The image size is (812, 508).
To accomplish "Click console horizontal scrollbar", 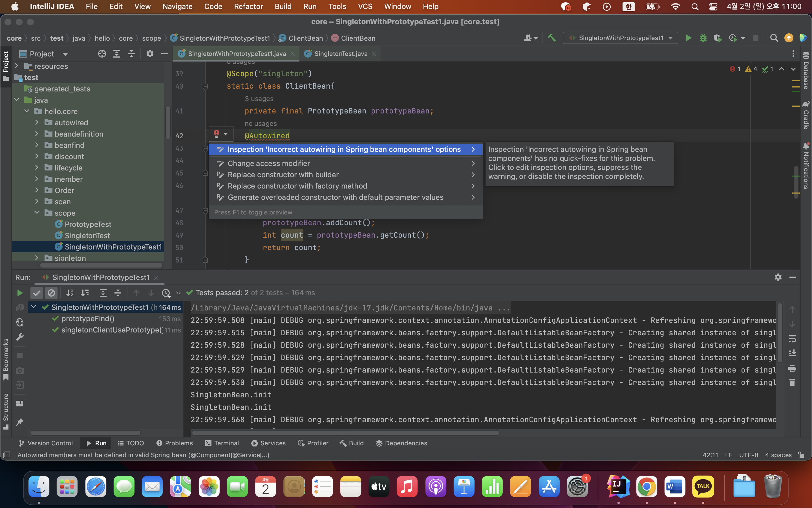I will tap(346, 433).
